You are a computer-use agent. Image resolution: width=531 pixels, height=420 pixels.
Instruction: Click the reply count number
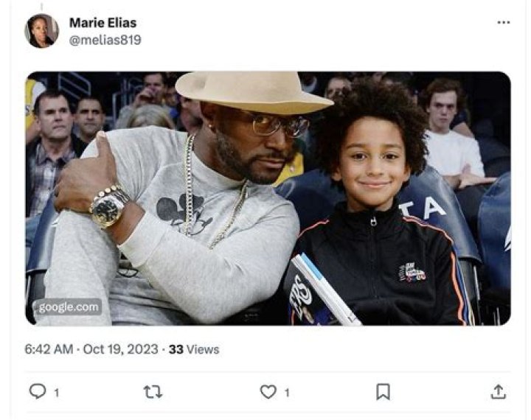click(x=57, y=393)
